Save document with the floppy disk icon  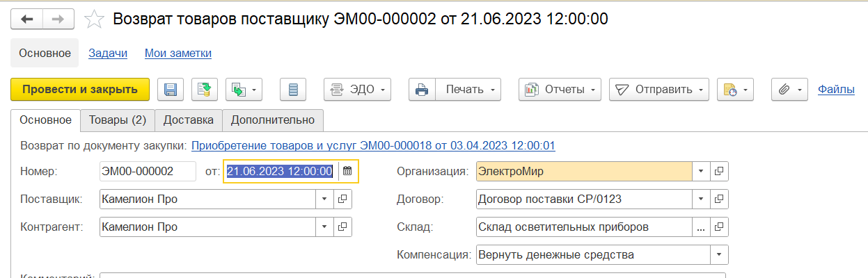click(171, 89)
